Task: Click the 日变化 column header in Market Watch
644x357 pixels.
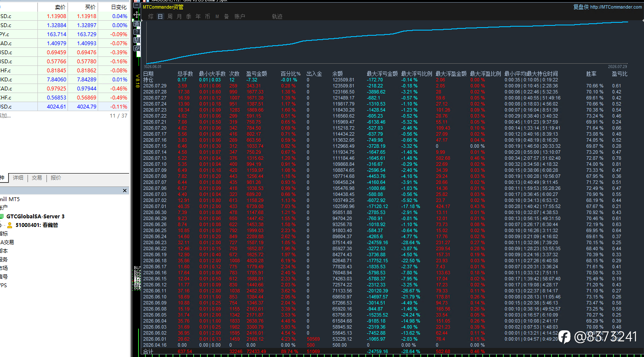Action: pos(119,7)
